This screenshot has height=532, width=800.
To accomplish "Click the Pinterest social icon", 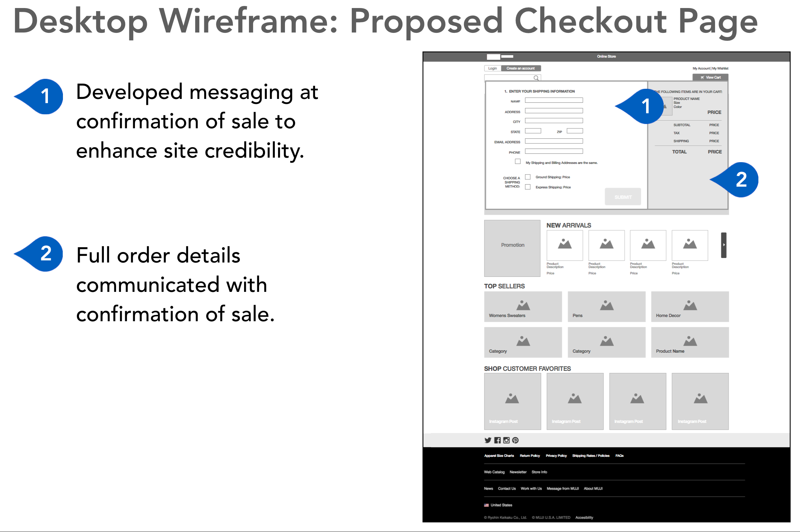I will pos(515,441).
